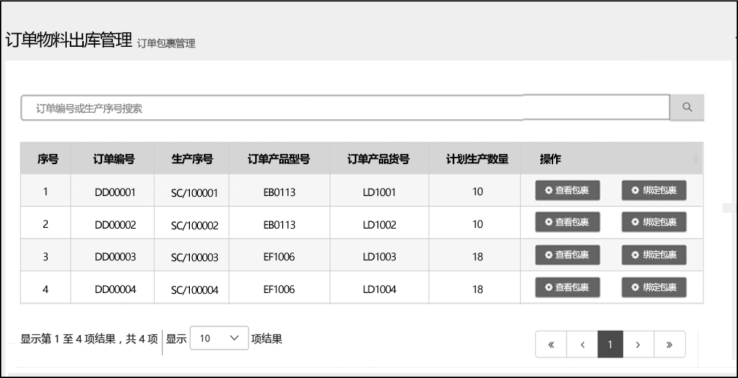View packages for order DD00003
The height and width of the screenshot is (378, 738).
point(567,255)
